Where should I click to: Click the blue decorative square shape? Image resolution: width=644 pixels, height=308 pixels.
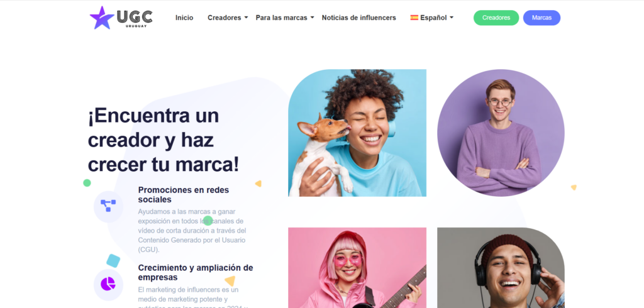[x=113, y=261]
